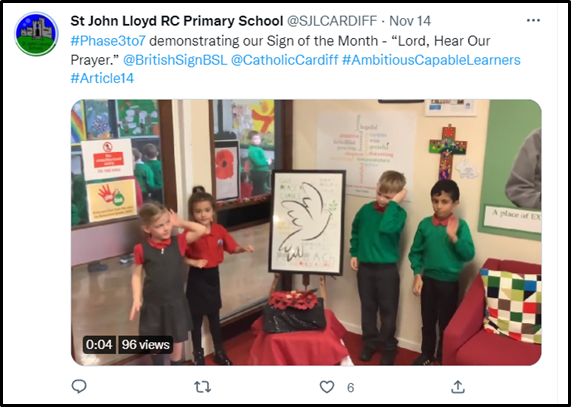Visit the @CatholicCardiff profile mention
576x411 pixels.
(x=284, y=60)
